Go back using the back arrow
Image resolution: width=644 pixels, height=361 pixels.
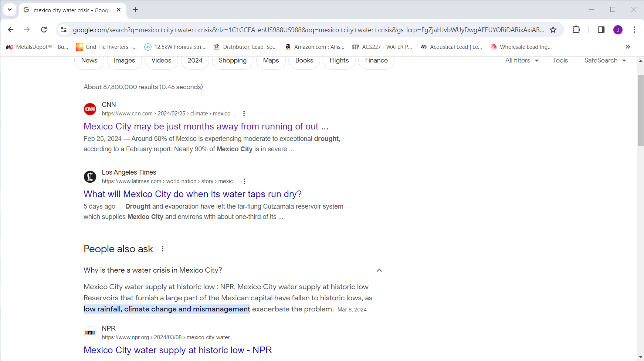tap(11, 30)
